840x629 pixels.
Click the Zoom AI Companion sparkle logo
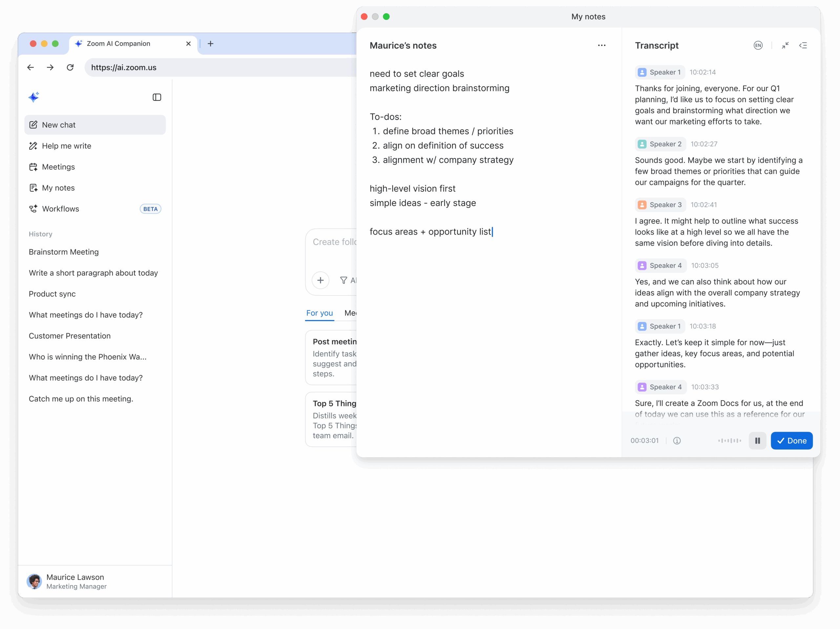point(34,97)
